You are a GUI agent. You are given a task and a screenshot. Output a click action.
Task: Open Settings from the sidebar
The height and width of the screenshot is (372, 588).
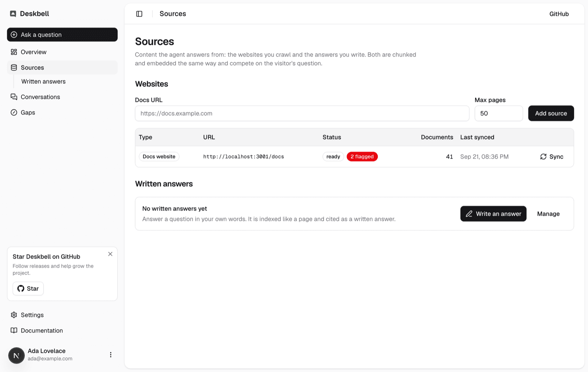(62, 315)
